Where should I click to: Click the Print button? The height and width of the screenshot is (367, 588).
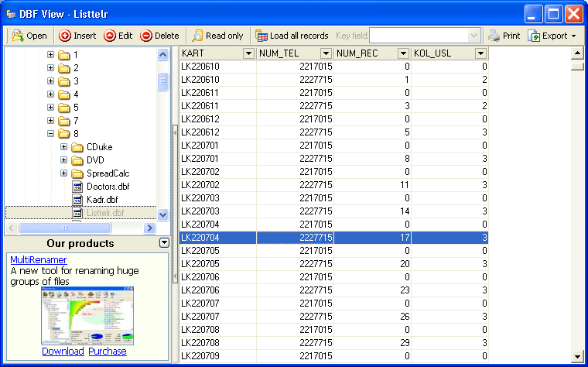click(x=504, y=36)
